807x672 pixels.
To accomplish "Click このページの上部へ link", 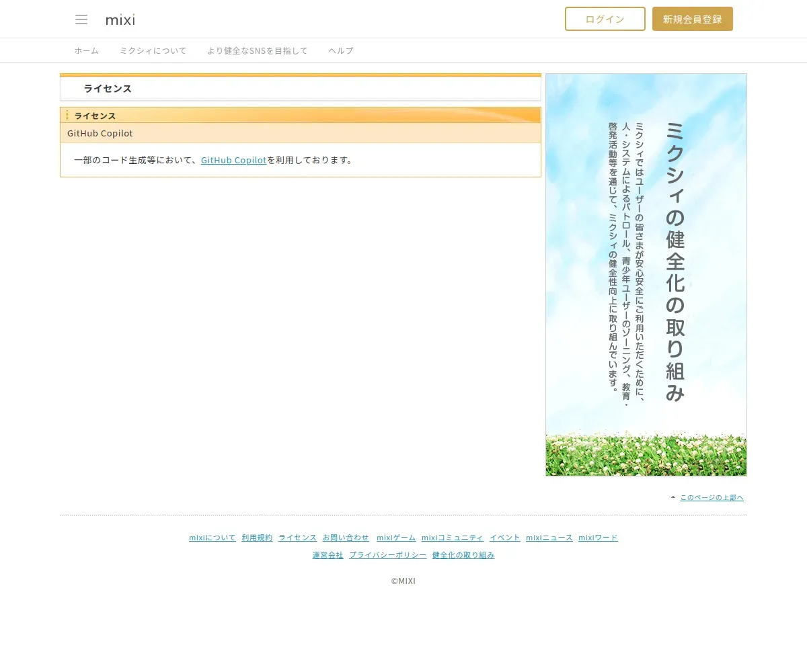I will click(712, 497).
